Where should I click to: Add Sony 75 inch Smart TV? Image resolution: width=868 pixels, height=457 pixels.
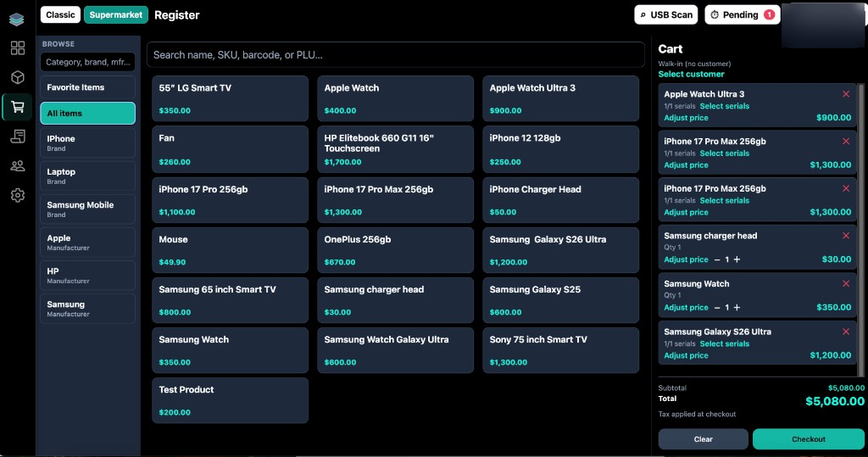(x=561, y=351)
